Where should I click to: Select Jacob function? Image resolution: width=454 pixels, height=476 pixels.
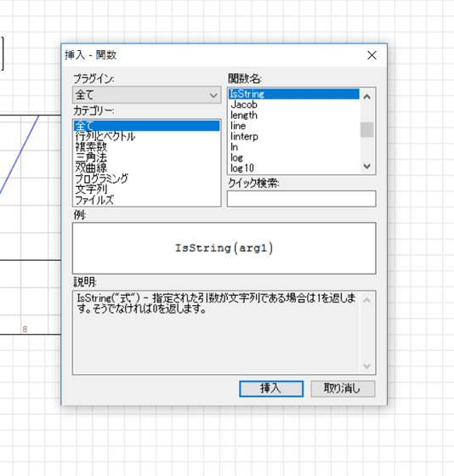294,105
